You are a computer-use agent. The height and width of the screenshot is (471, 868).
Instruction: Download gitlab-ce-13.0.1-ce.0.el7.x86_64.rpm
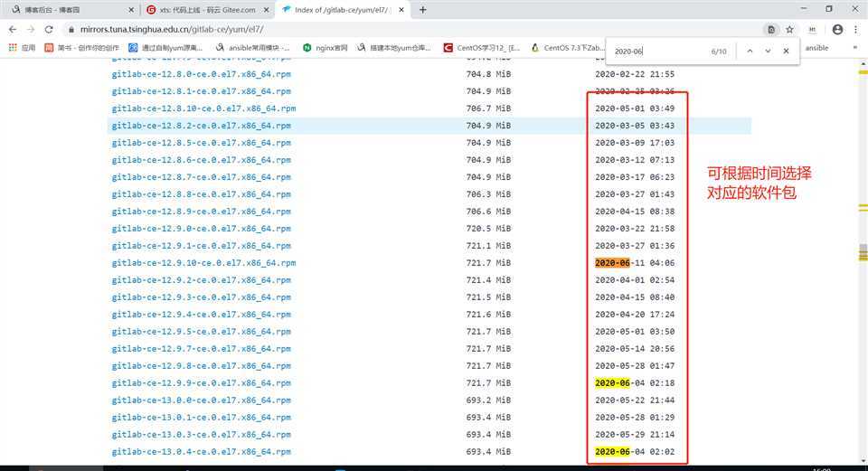201,418
